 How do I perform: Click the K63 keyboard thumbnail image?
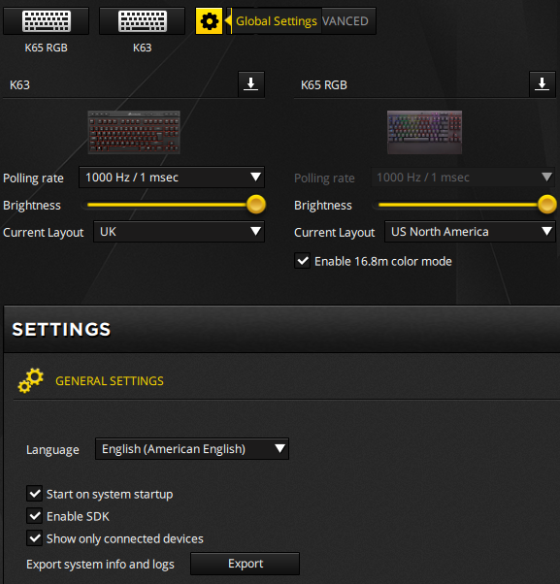(x=134, y=132)
